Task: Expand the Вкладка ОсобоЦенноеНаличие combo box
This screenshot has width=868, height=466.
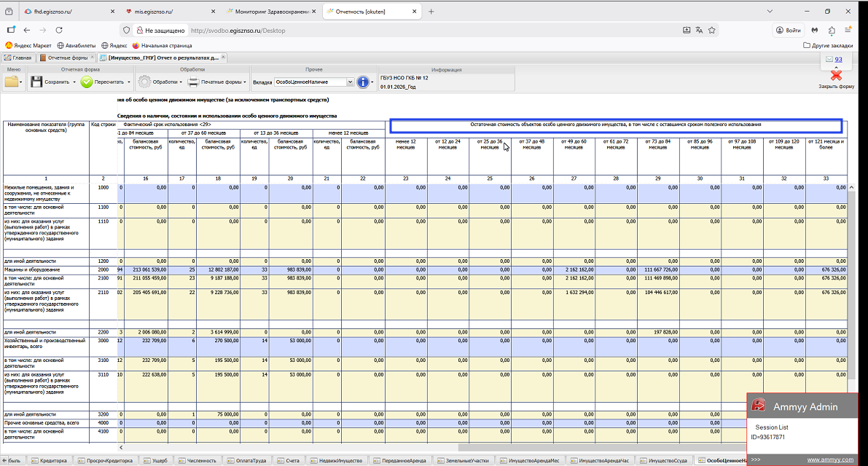Action: 351,82
